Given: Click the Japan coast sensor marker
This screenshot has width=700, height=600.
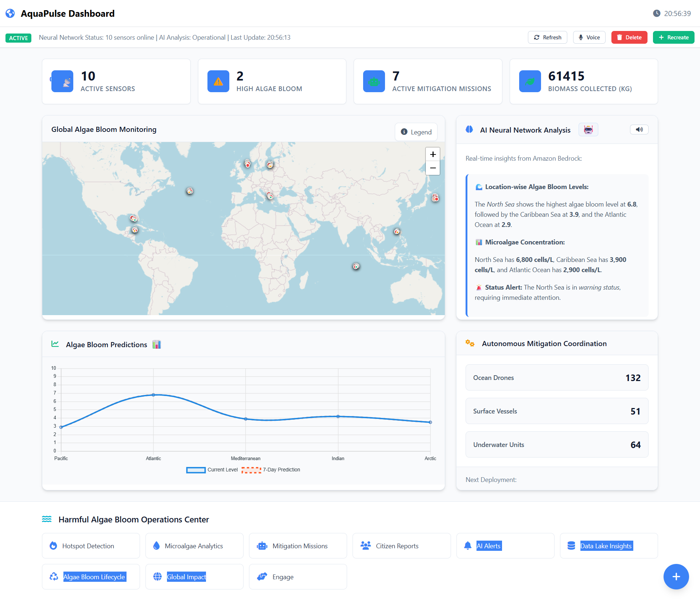Looking at the screenshot, I should [435, 198].
